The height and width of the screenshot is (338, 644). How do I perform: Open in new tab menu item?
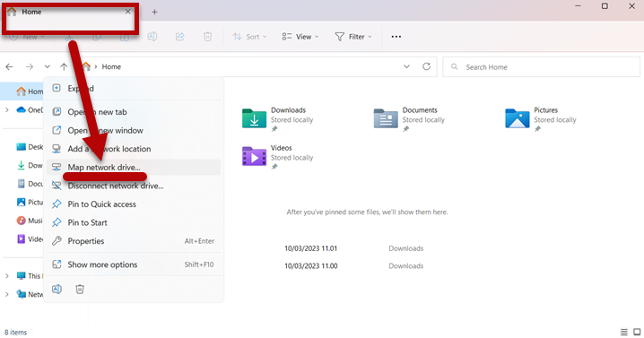[x=134, y=112]
